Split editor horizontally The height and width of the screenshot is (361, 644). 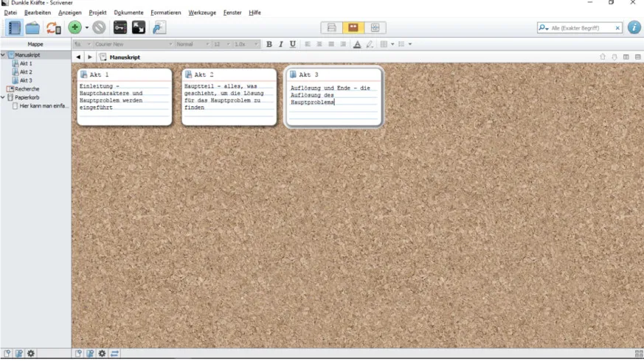638,57
